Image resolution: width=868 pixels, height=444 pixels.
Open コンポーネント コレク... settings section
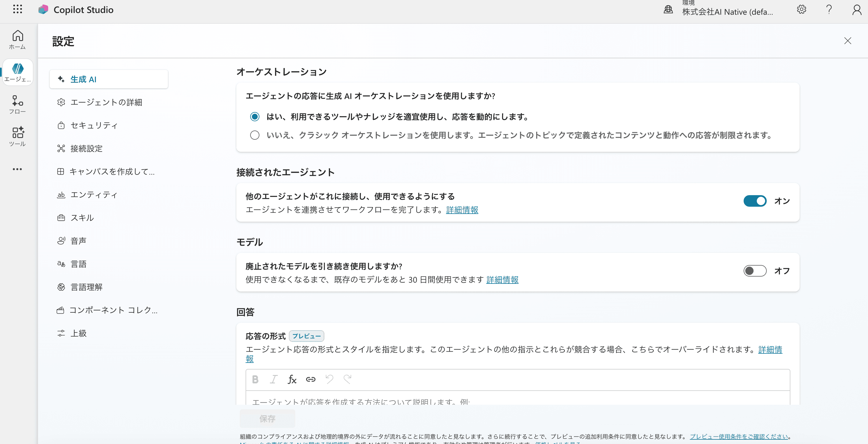click(108, 310)
